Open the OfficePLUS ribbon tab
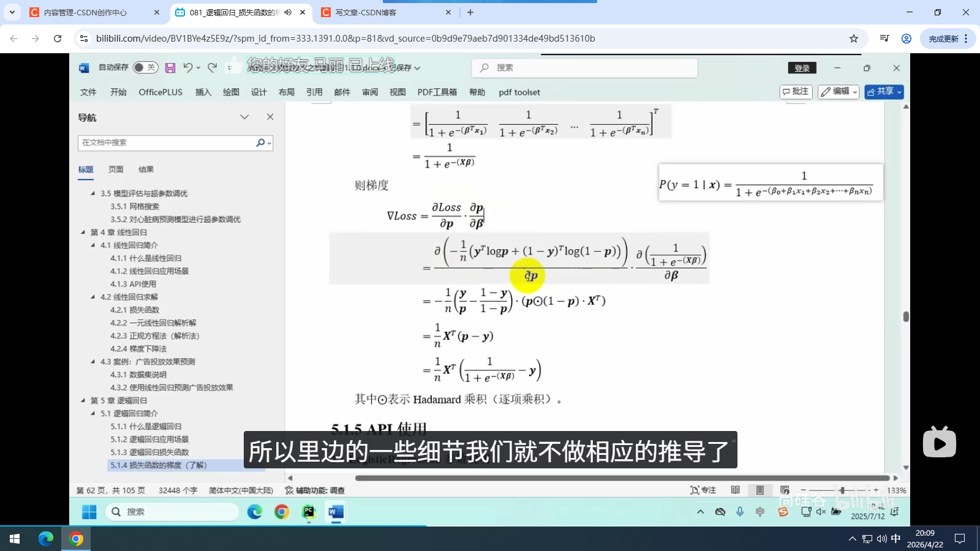 160,92
